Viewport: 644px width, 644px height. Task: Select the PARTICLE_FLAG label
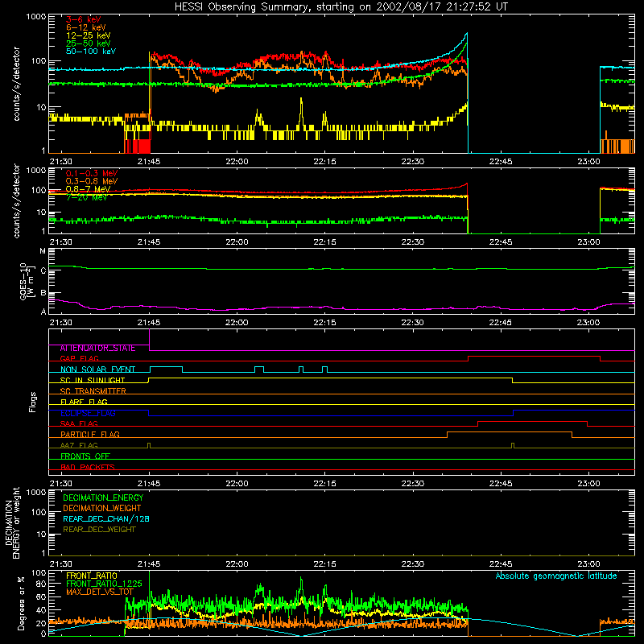[x=90, y=435]
